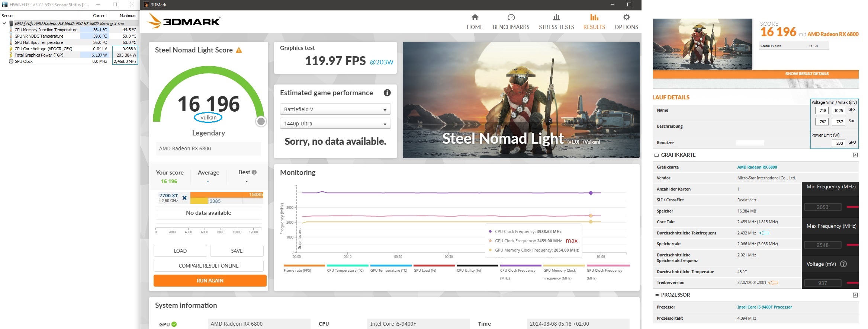Click the warning icon beside Steel Nomad Light Score
The width and height of the screenshot is (868, 329).
[239, 50]
